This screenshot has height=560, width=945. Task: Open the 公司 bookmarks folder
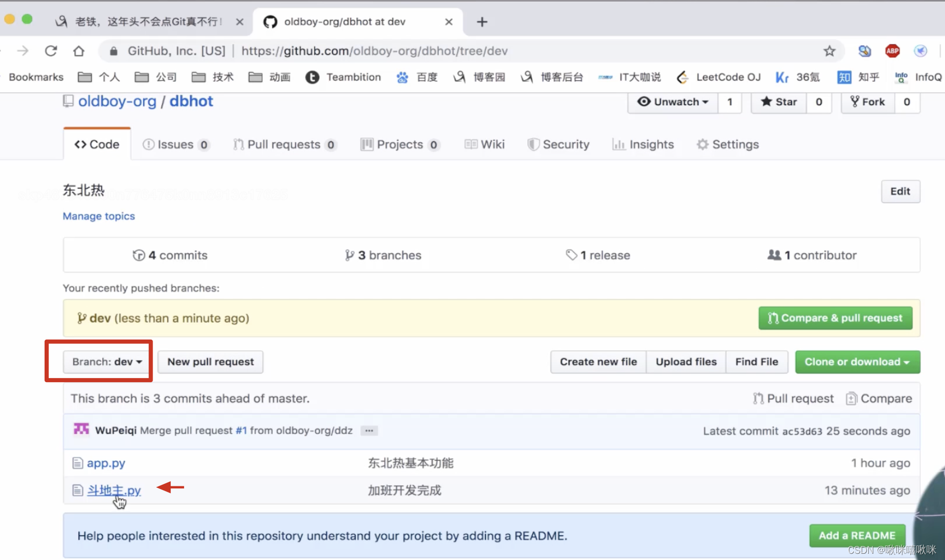[156, 77]
